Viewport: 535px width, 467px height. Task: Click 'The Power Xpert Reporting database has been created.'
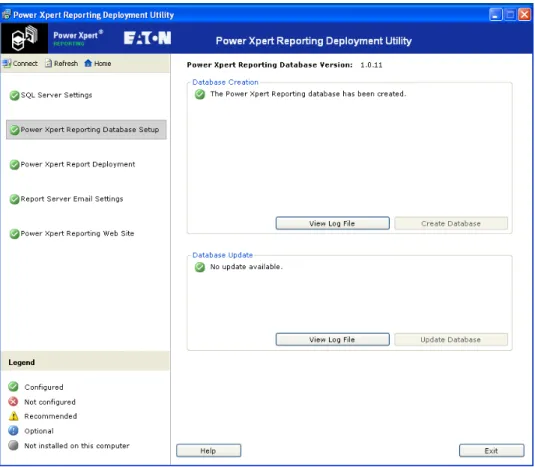308,94
